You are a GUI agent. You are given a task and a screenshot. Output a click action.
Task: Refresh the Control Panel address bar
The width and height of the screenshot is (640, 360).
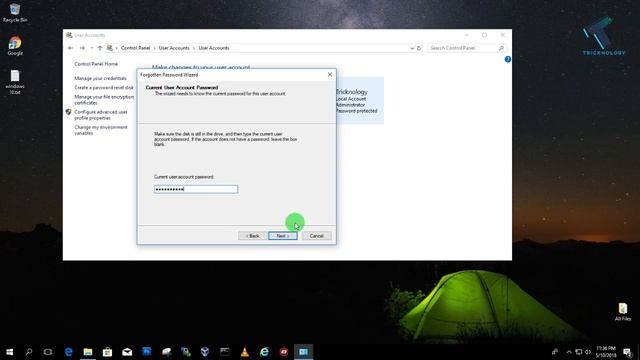pos(419,48)
